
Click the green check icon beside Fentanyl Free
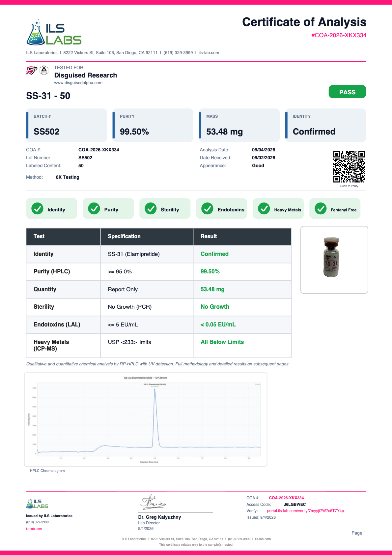tap(321, 208)
